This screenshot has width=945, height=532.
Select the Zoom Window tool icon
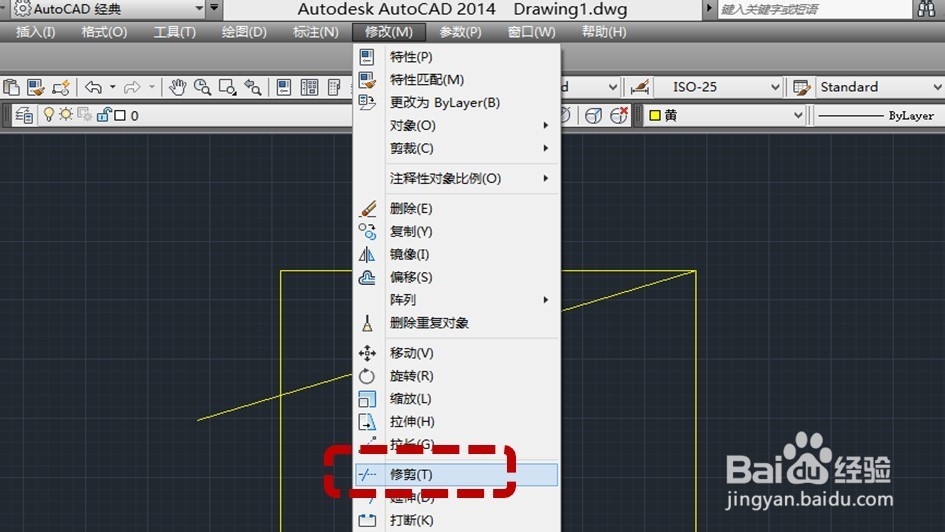(228, 87)
